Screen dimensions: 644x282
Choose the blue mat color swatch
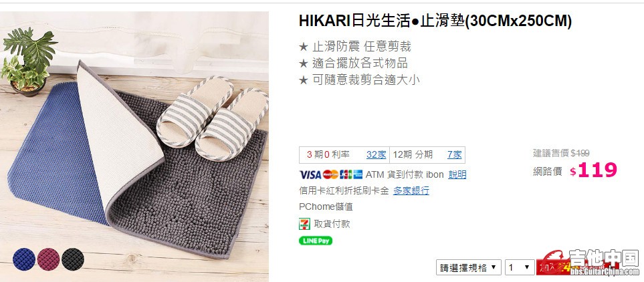tap(24, 259)
